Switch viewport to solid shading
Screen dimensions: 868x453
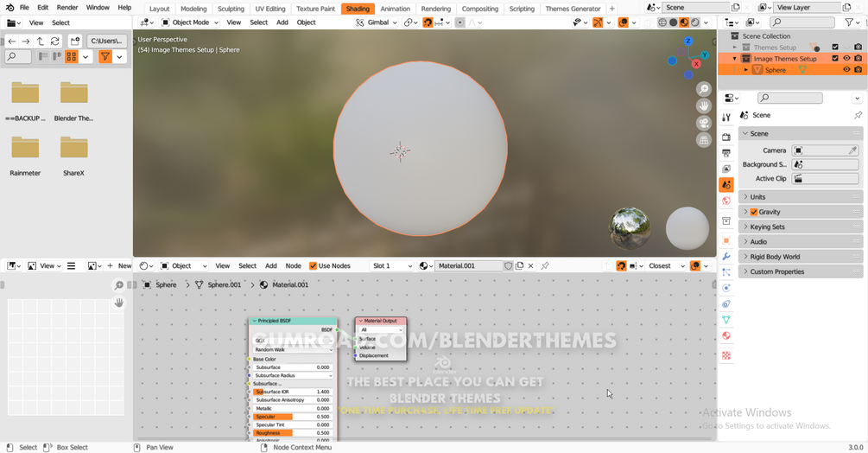[x=673, y=22]
